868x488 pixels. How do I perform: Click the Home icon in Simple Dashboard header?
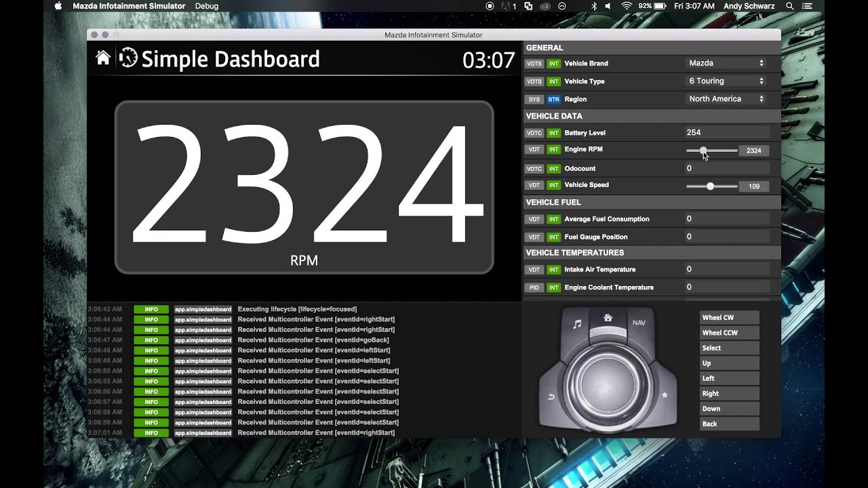[103, 58]
